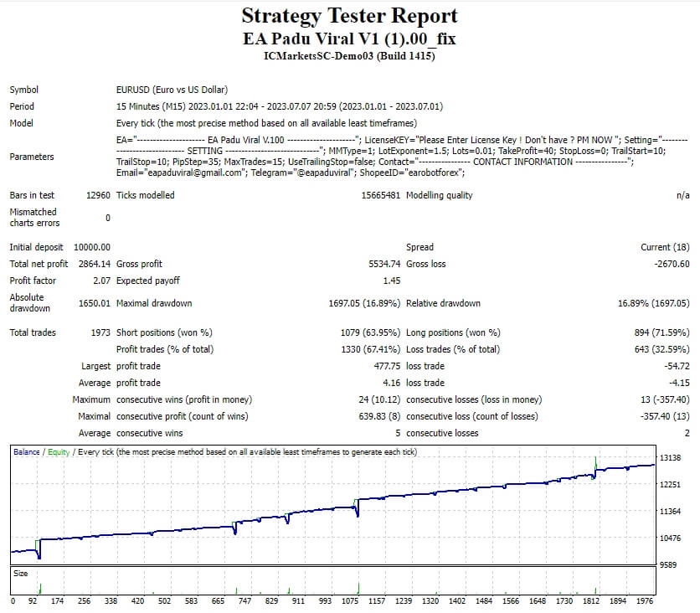Click Average consecutive wins value 5

[398, 433]
